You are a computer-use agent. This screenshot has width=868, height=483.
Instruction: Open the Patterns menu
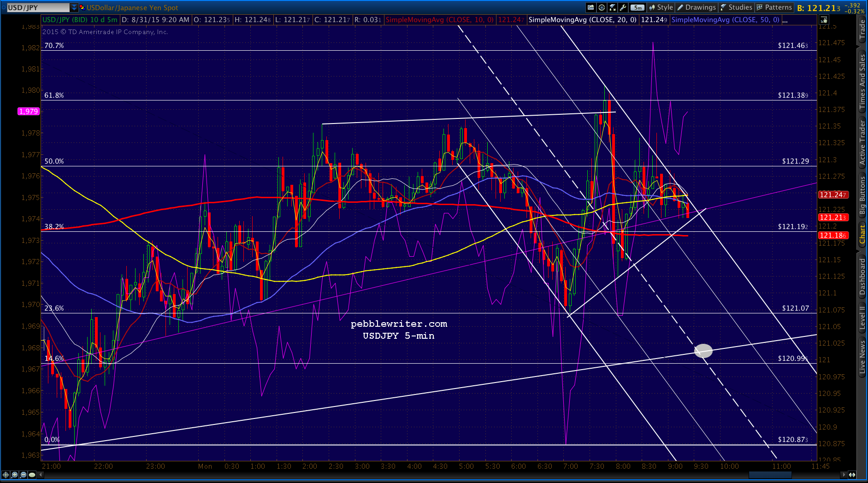pos(774,7)
